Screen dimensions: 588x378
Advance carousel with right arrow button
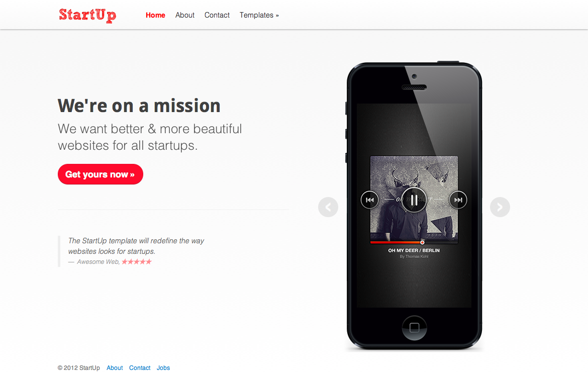click(500, 207)
